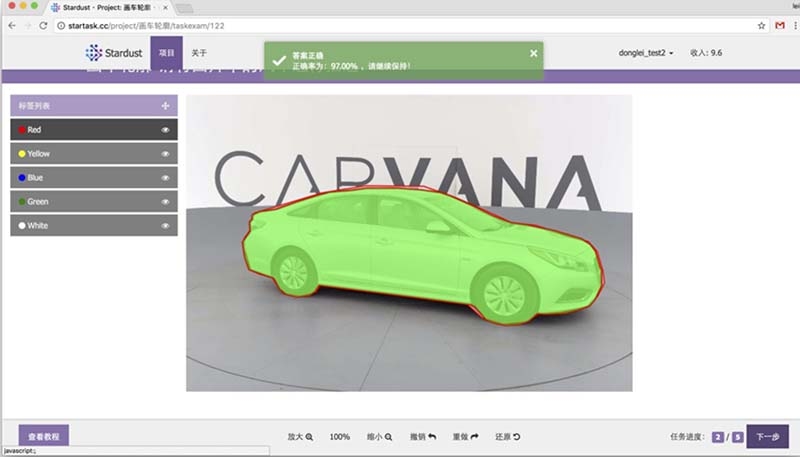Select the Green label row

tap(94, 201)
